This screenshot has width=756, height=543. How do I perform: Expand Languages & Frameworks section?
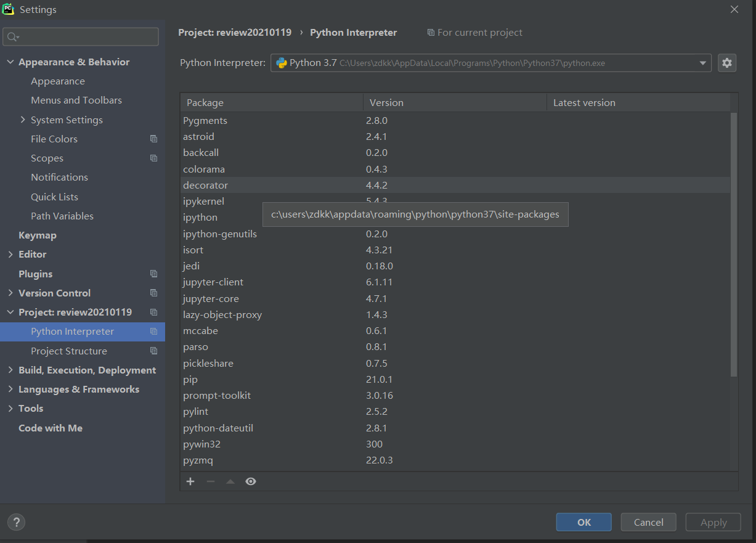tap(10, 390)
